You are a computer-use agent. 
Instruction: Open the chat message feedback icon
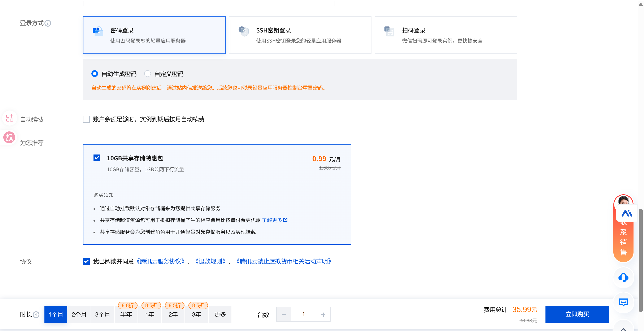pos(623,302)
